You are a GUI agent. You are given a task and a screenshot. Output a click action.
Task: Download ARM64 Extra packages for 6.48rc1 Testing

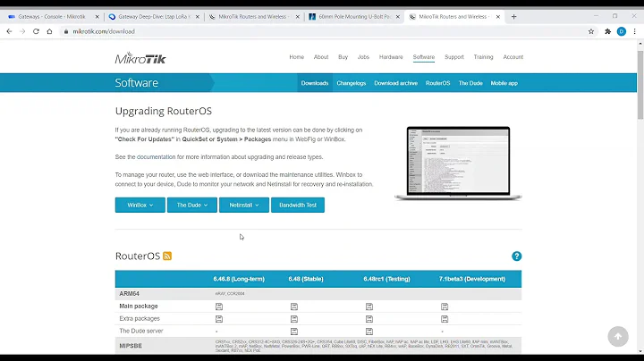pos(369,319)
